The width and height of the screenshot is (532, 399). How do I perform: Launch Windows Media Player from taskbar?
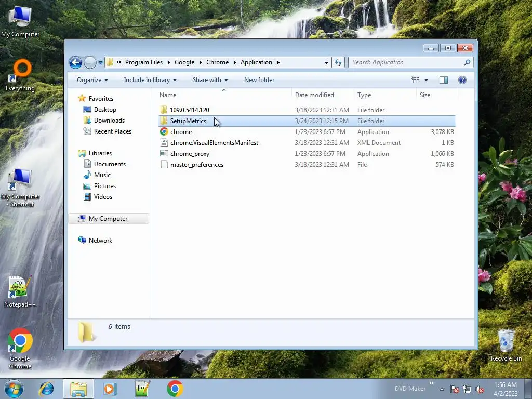110,389
